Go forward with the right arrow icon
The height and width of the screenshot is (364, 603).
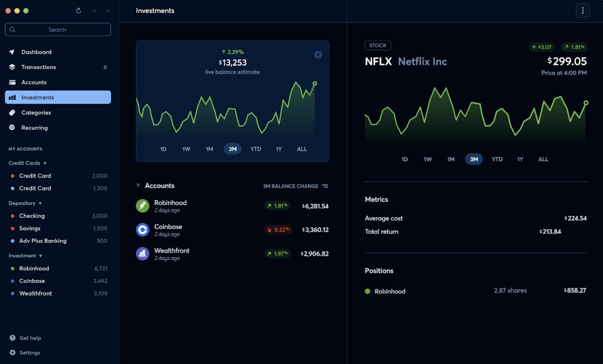pos(107,11)
